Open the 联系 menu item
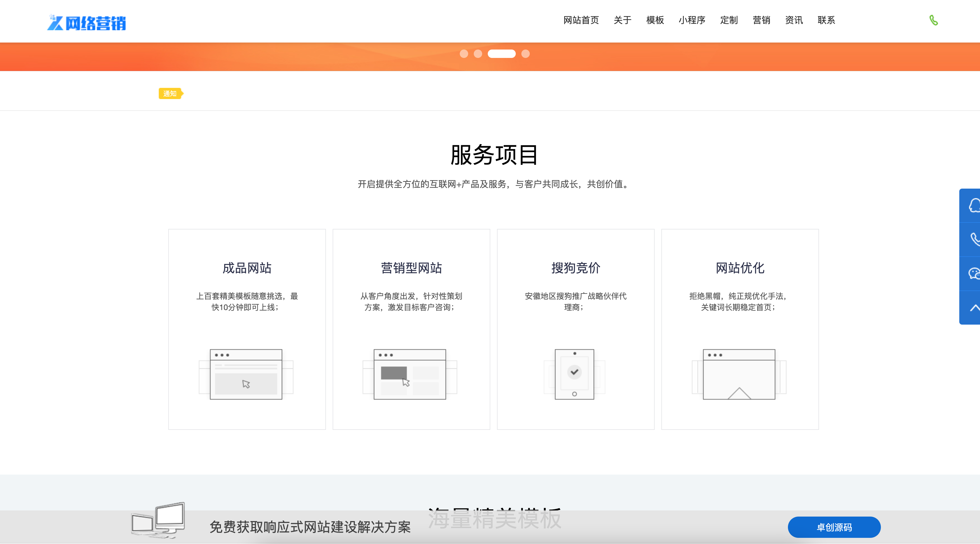This screenshot has width=980, height=544. coord(826,20)
